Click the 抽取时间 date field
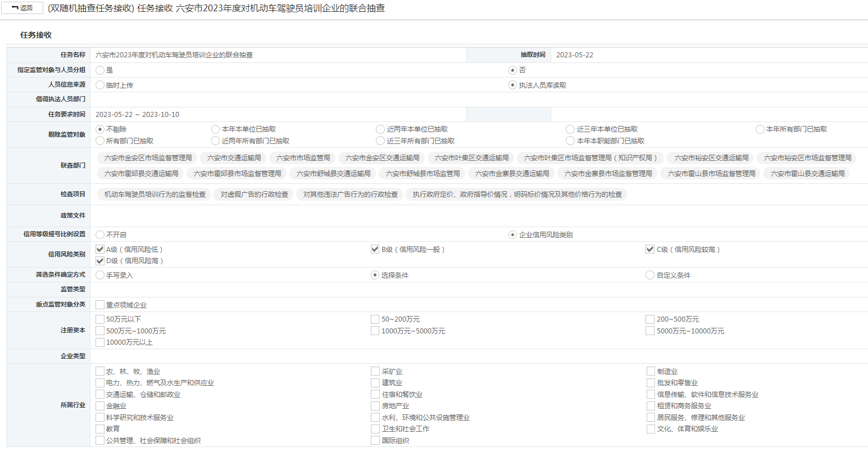868x456 pixels. pyautogui.click(x=708, y=55)
